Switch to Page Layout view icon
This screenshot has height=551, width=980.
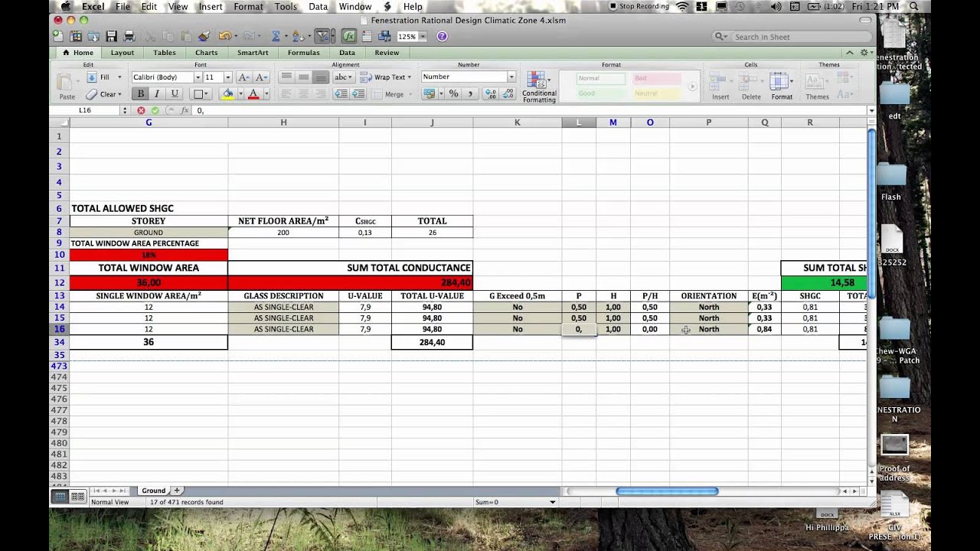77,497
